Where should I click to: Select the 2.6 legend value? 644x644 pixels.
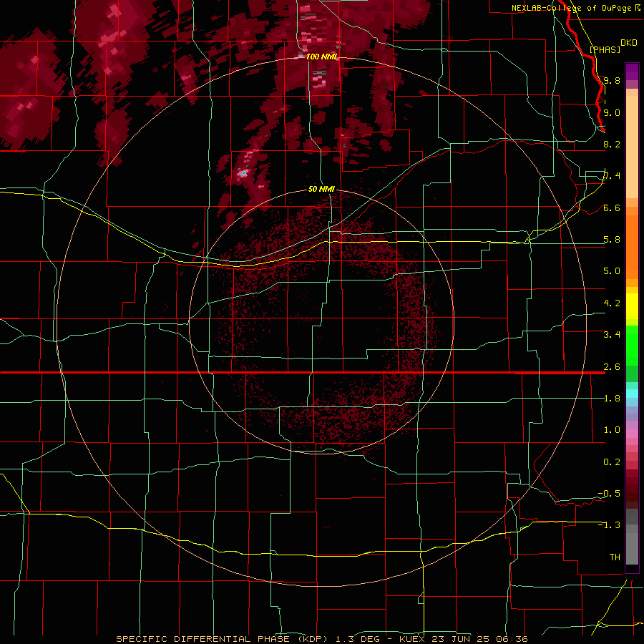tap(612, 367)
